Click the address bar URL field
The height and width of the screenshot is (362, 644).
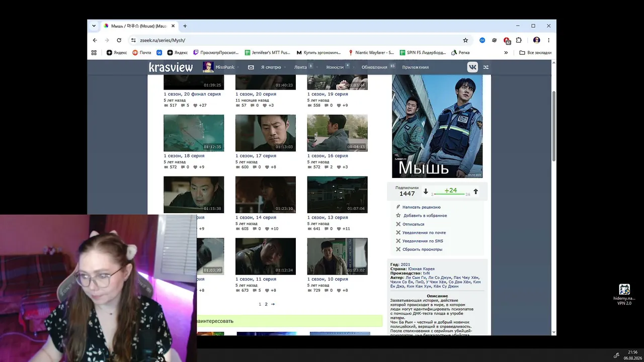point(297,40)
